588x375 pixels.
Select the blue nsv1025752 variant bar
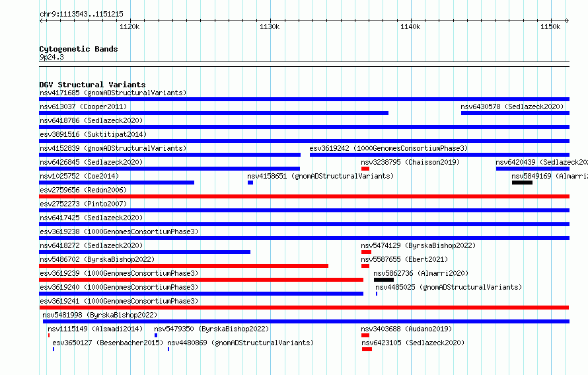[x=117, y=183]
